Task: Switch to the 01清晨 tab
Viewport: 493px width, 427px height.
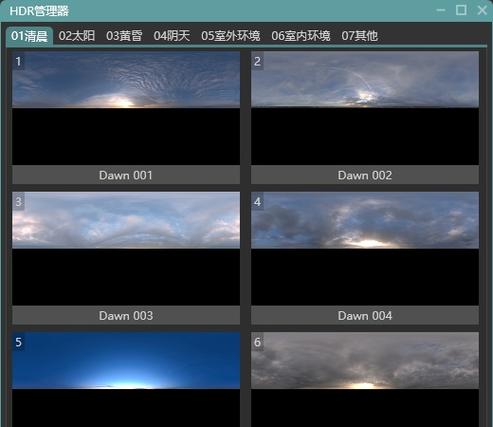Action: [x=29, y=36]
